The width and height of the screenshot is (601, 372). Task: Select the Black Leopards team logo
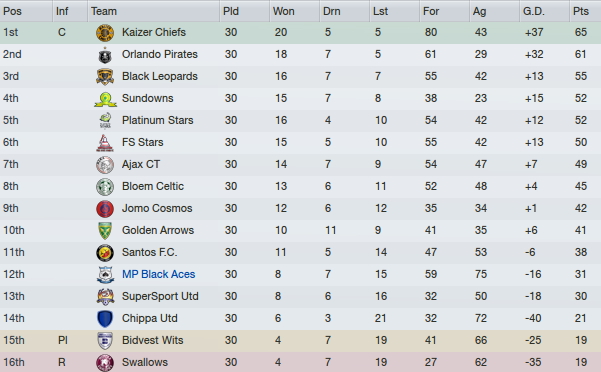point(105,77)
